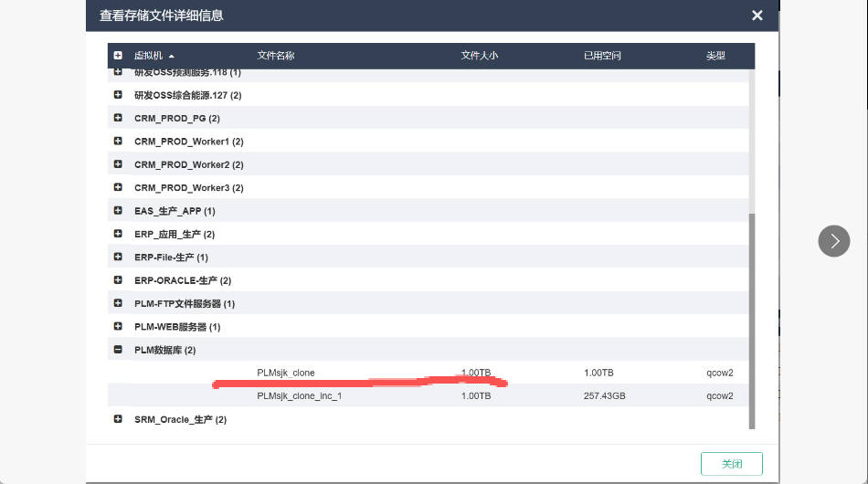Click the vertical scrollbar thumb
The height and width of the screenshot is (484, 868).
[752, 320]
